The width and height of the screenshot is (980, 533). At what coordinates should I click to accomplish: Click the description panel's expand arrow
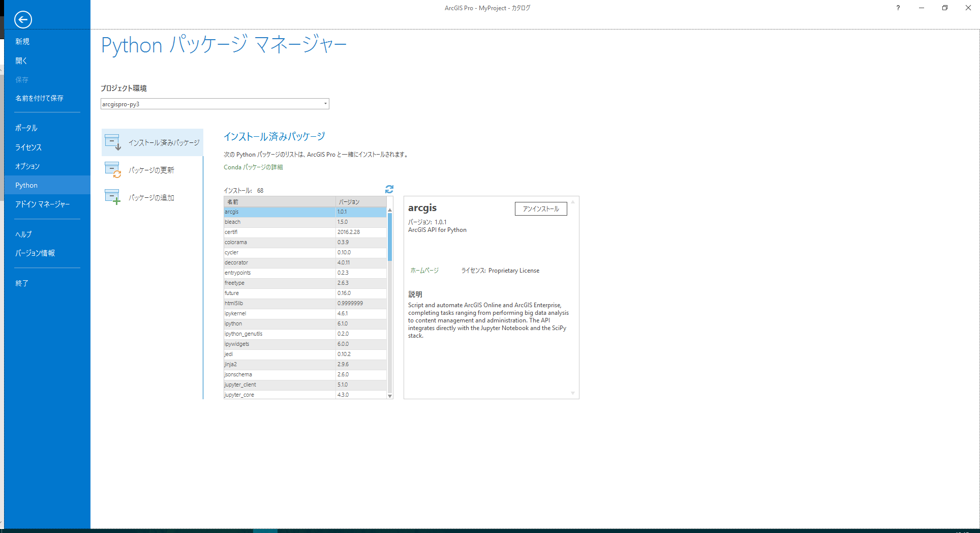(572, 393)
